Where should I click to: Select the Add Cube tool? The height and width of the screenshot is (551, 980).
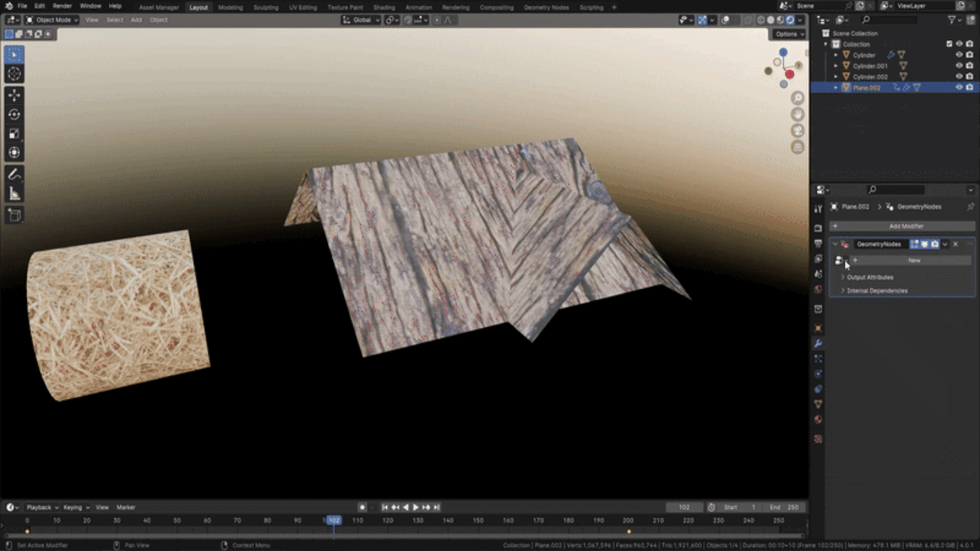tap(14, 215)
